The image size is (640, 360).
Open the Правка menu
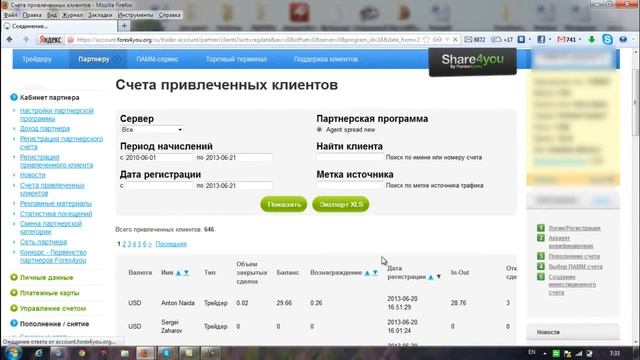32,15
